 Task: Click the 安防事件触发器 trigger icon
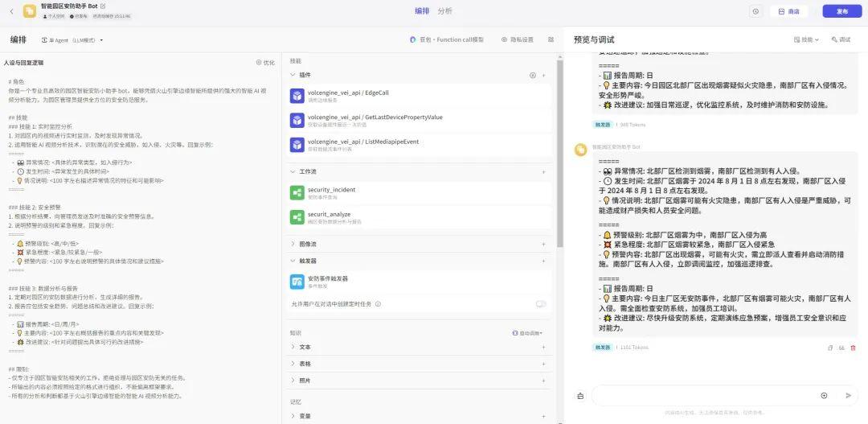(x=297, y=282)
